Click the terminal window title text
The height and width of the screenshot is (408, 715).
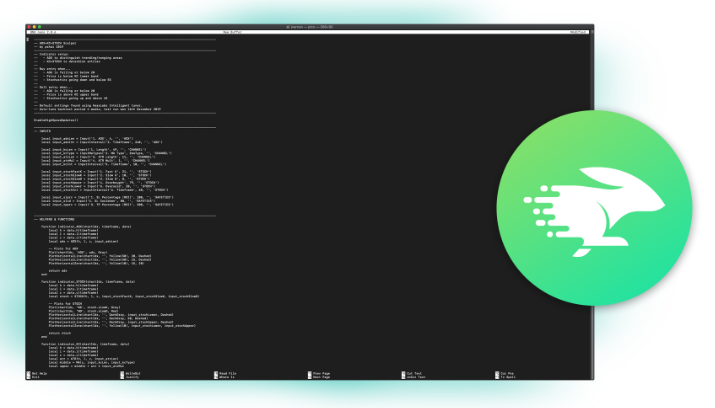pos(310,27)
